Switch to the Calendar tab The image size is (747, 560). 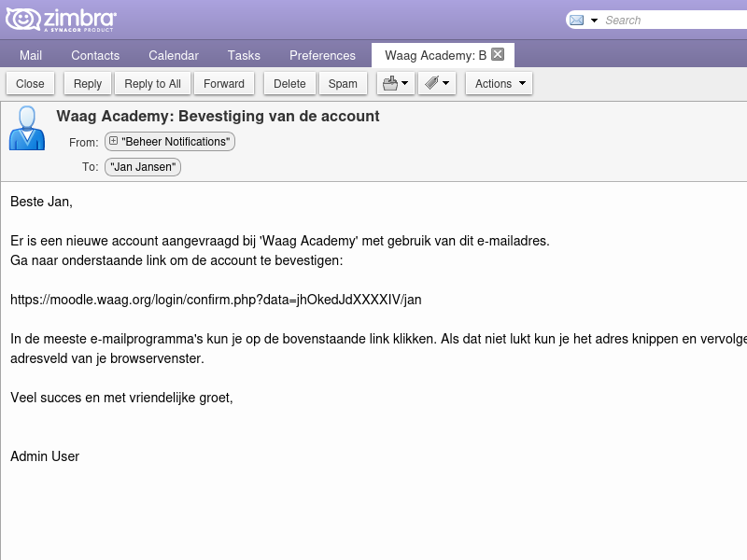tap(173, 55)
